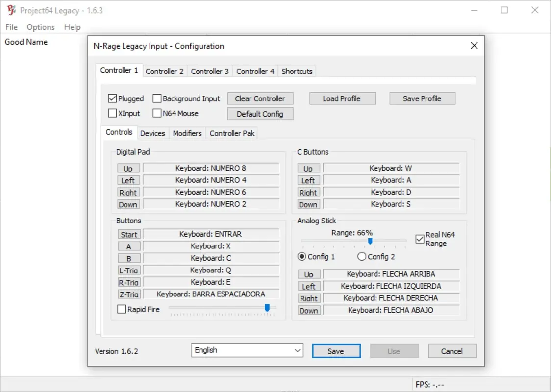Image resolution: width=551 pixels, height=392 pixels.
Task: Open the Help menu
Action: point(72,27)
